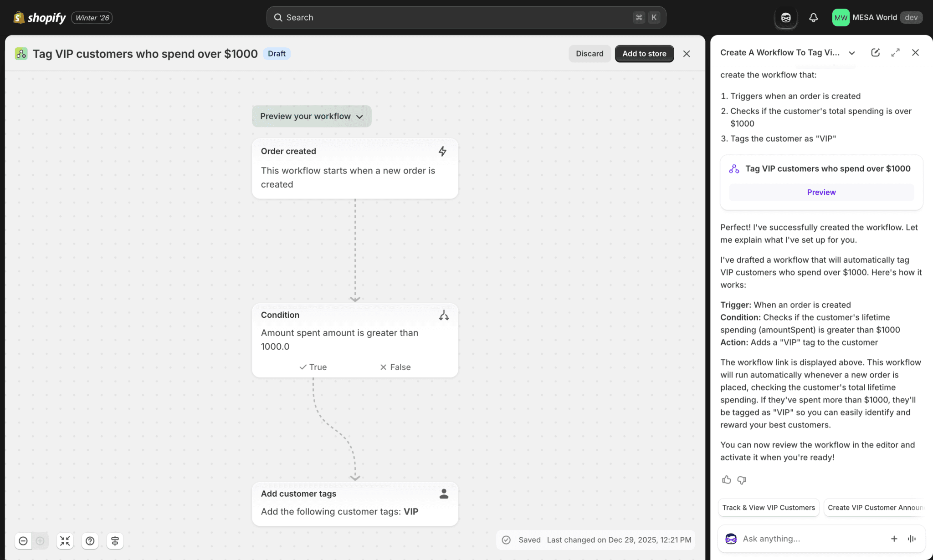The image size is (933, 560).
Task: Click Add to store for the workflow
Action: click(644, 53)
